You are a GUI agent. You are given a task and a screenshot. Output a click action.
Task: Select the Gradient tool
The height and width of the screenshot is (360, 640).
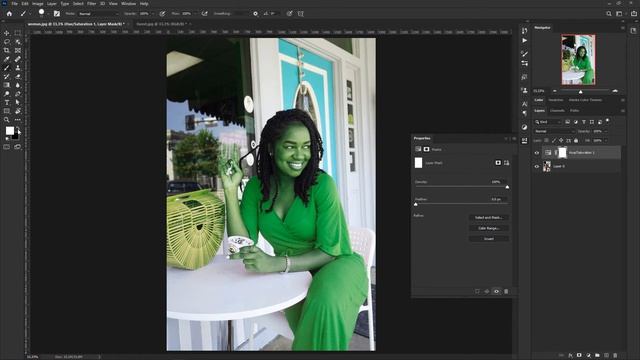click(x=7, y=85)
